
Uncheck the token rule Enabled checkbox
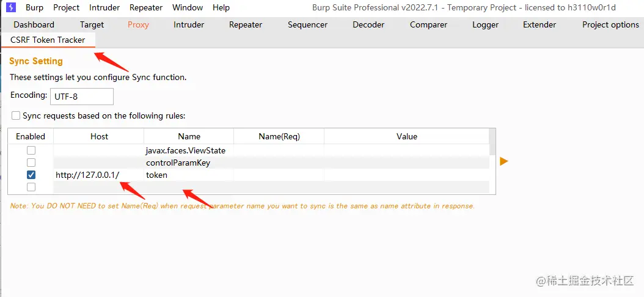(31, 175)
